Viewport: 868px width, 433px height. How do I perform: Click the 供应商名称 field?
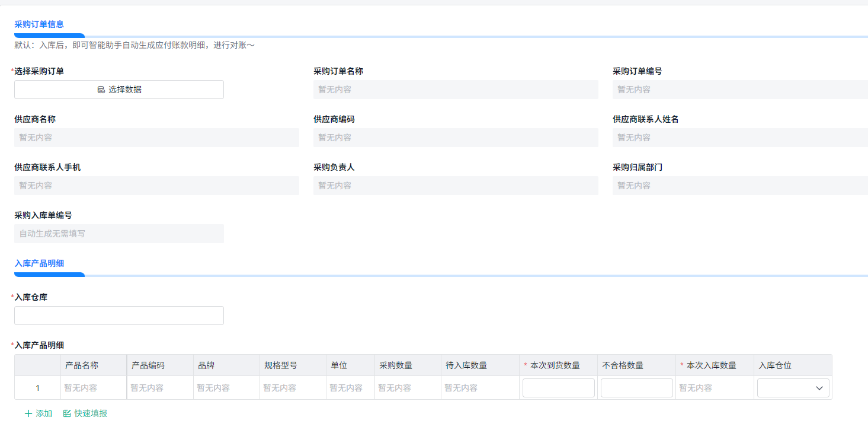156,138
